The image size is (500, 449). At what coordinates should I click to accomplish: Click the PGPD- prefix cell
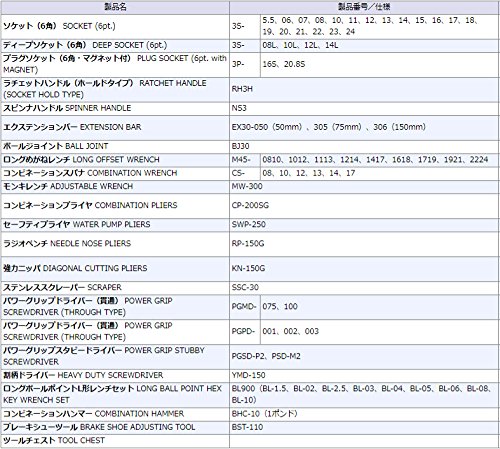point(245,332)
